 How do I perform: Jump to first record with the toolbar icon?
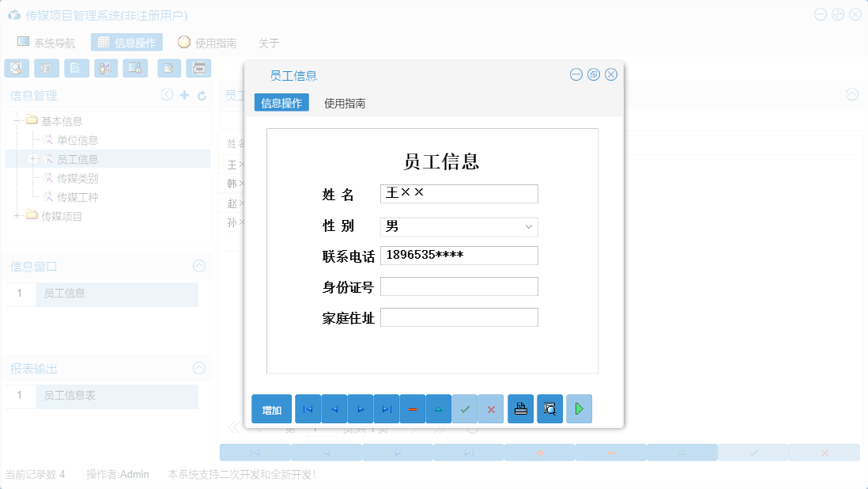pos(308,409)
